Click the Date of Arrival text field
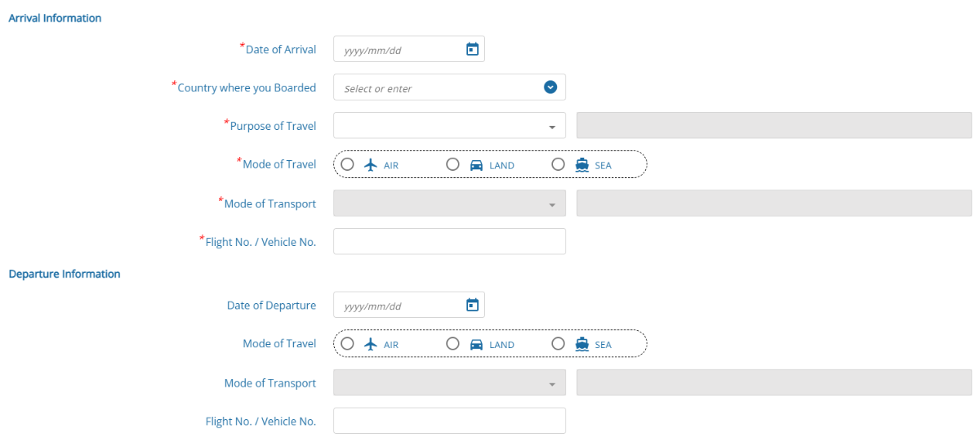The height and width of the screenshot is (447, 980). [x=399, y=49]
